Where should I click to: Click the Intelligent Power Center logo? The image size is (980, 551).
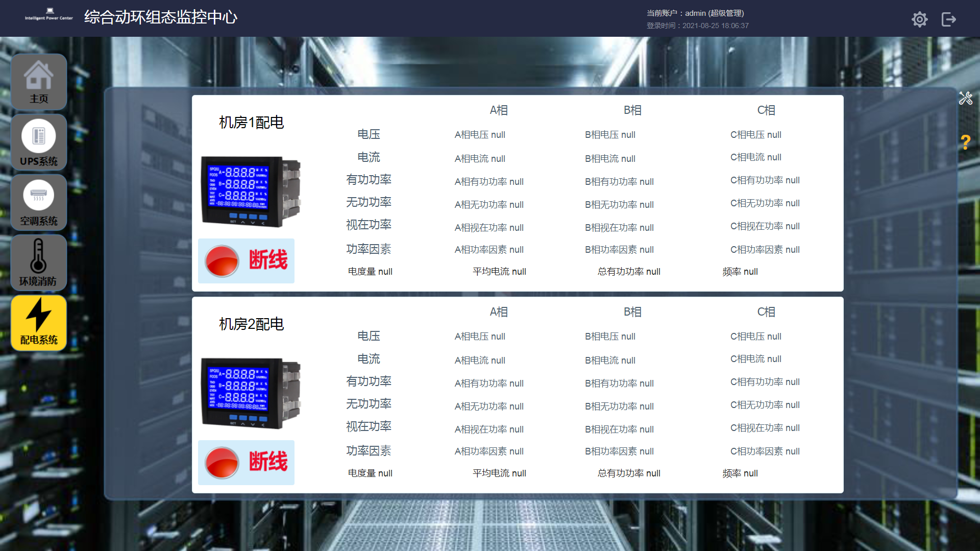pos(49,14)
